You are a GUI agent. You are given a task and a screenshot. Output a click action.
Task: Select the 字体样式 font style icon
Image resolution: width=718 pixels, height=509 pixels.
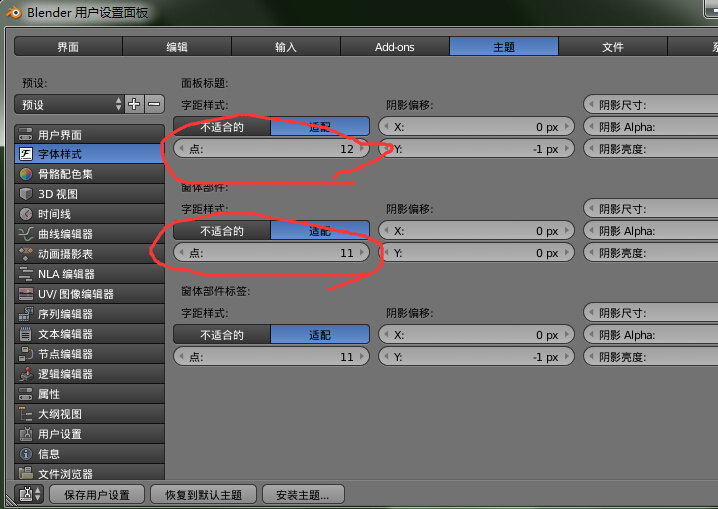(x=26, y=154)
